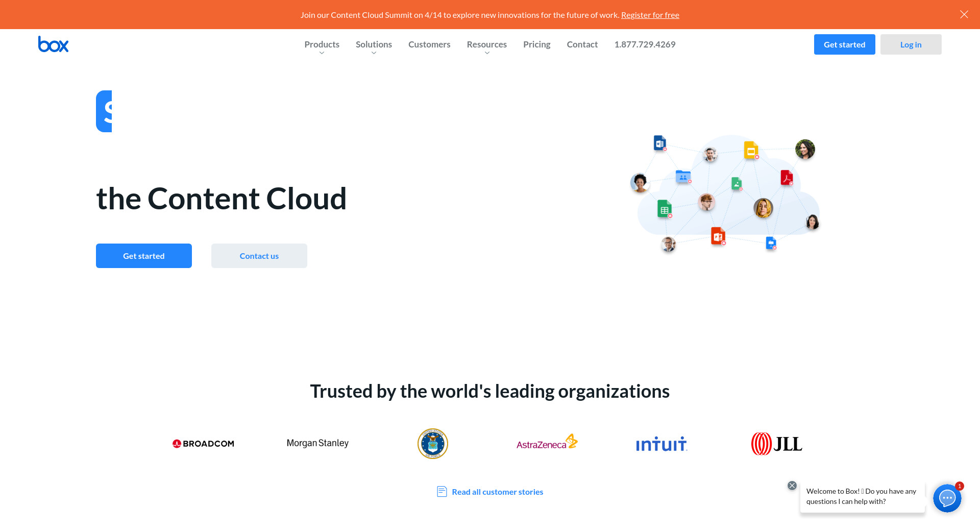Select the US Air Force seal
The height and width of the screenshot is (531, 980).
point(432,444)
